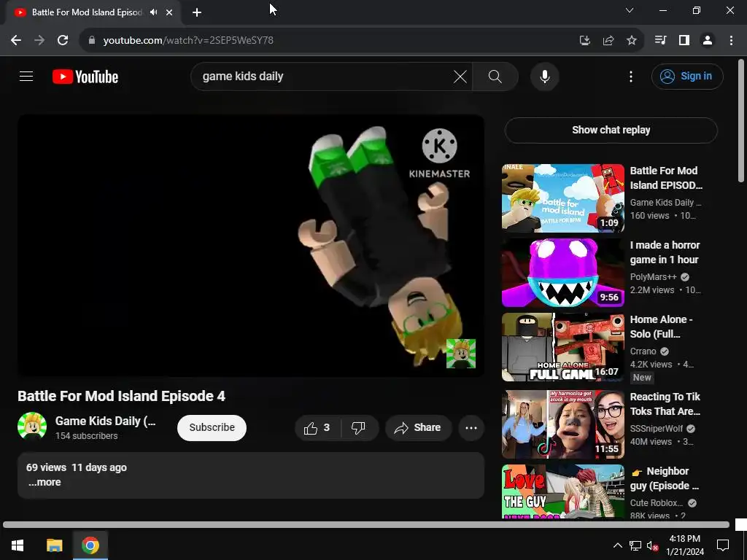The height and width of the screenshot is (560, 747).
Task: View site information lock icon
Action: point(92,41)
